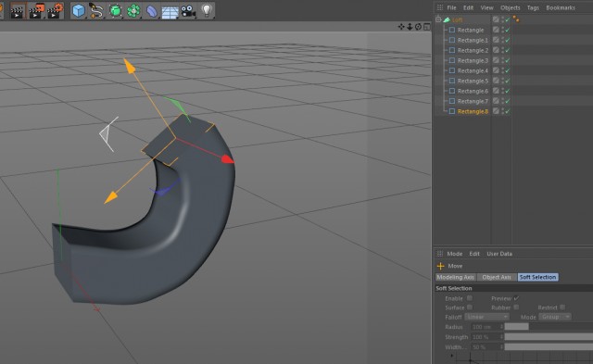Click the render view clapperboard icon
Screen dimensions: 593x364
[17, 10]
